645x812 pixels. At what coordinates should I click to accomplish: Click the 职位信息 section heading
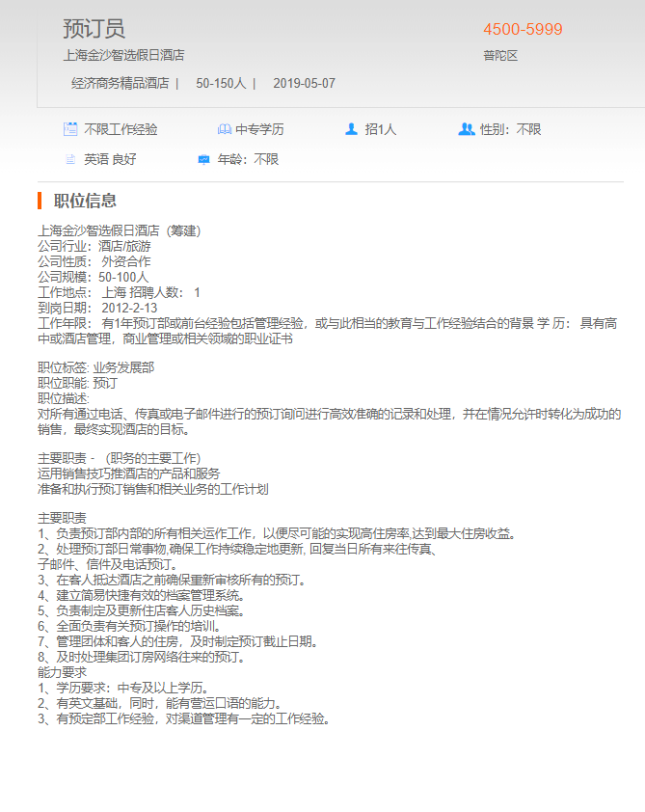point(86,201)
